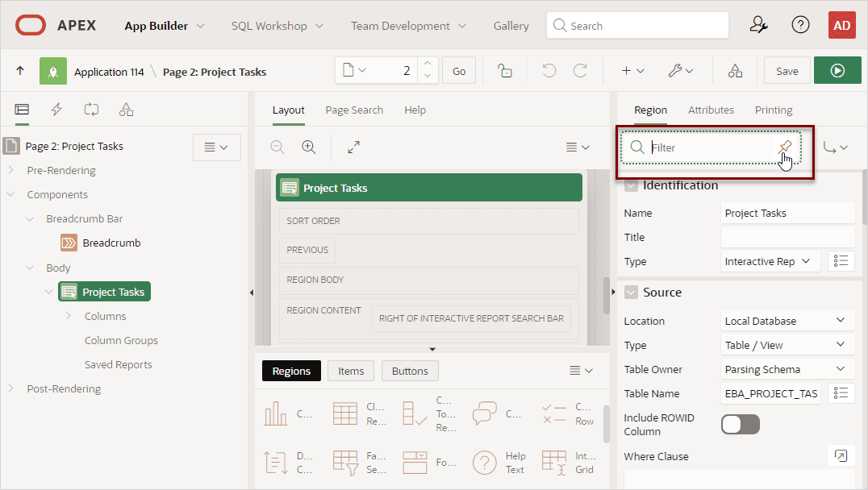Expand the layout pane to full view

point(353,147)
